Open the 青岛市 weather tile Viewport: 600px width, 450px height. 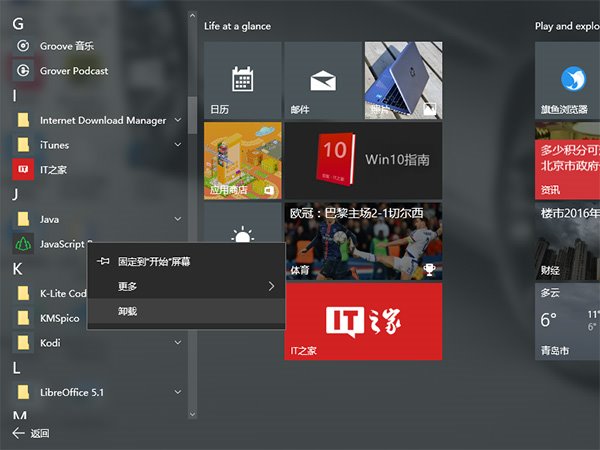[567, 321]
